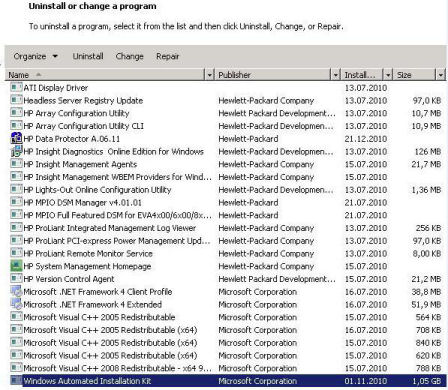Click the HP Lights-Out Online Configuration Utility icon

pos(16,189)
